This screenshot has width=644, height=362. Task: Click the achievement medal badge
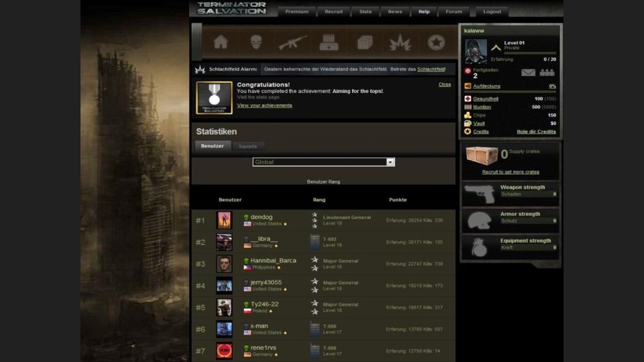(214, 97)
